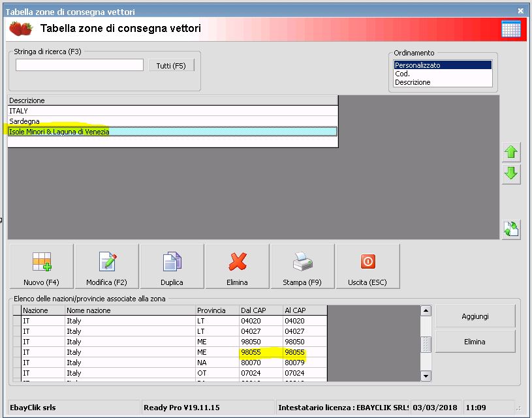Click Intestatario licenza status entry

click(343, 408)
